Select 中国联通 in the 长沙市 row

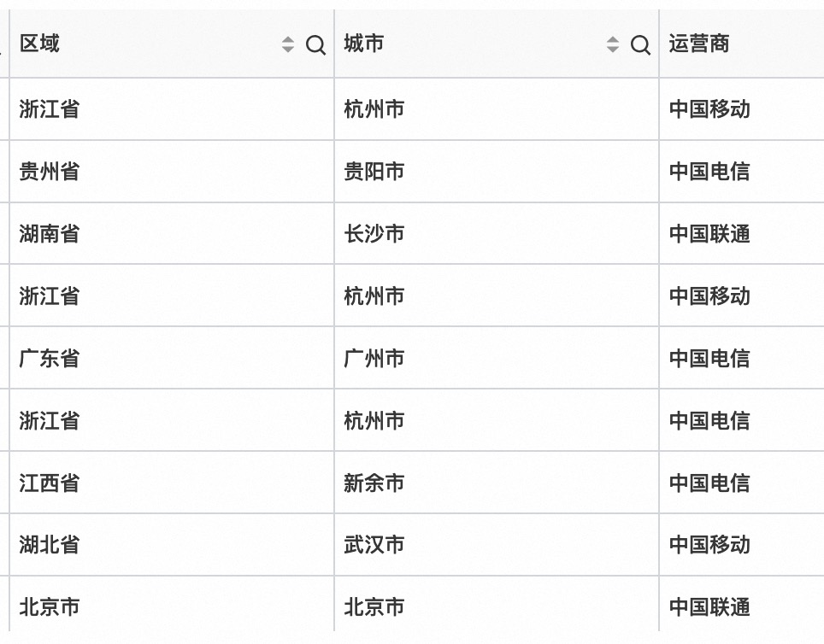coord(709,234)
